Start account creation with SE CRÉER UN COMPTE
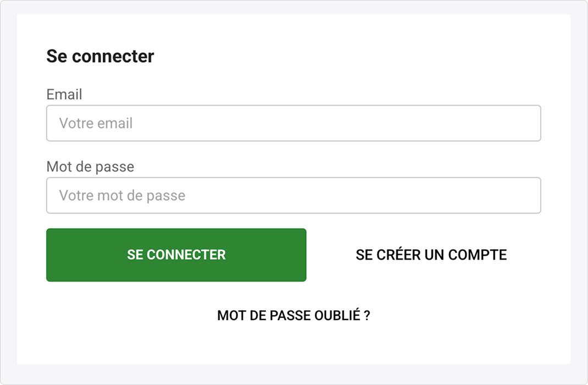Screen dimensions: 588x385 (431, 255)
